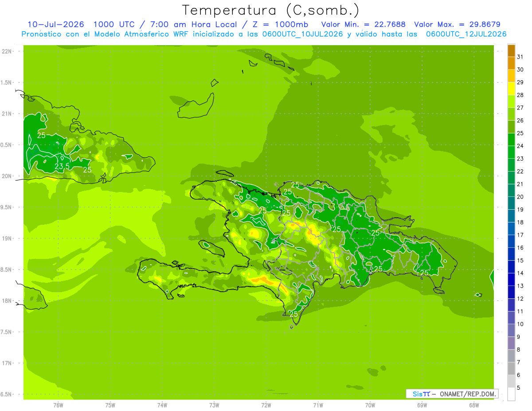Viewport: 532px width, 411px height.
Task: Click the "21N" latitude axis label
Action: pyautogui.click(x=7, y=114)
